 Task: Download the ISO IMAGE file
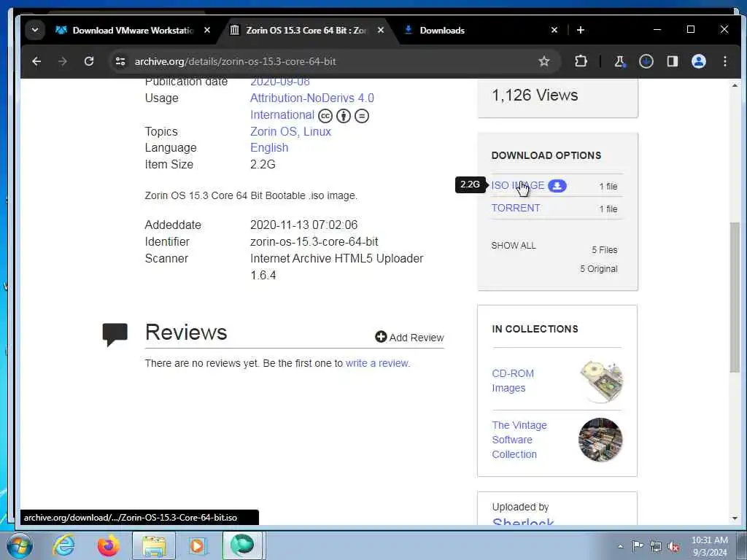518,185
